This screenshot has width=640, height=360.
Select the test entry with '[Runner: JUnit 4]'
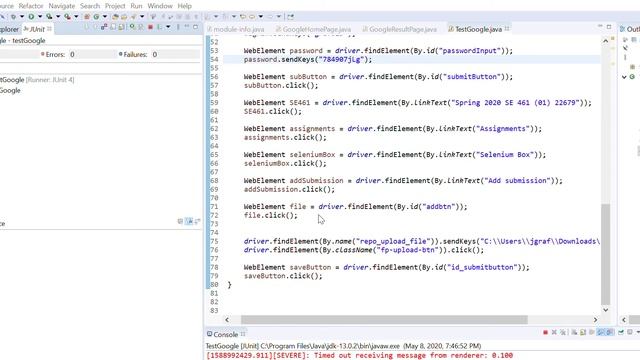pyautogui.click(x=37, y=80)
